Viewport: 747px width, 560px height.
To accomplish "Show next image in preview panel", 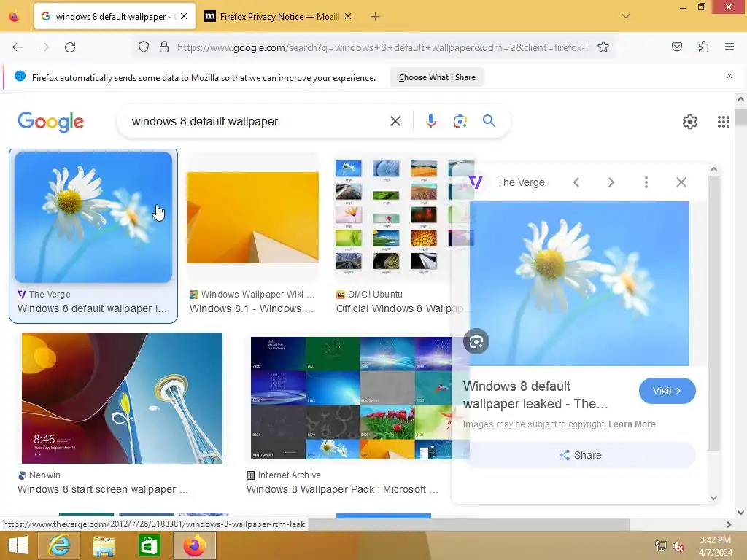I will click(611, 182).
